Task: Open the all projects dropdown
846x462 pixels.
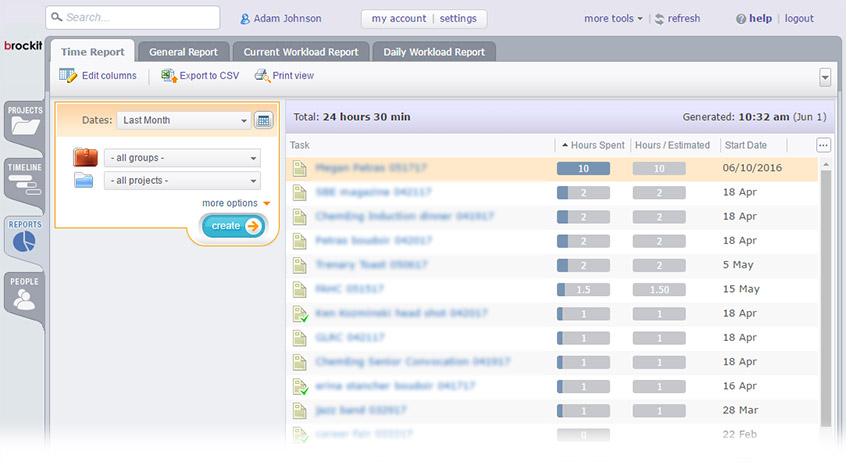Action: pos(182,180)
